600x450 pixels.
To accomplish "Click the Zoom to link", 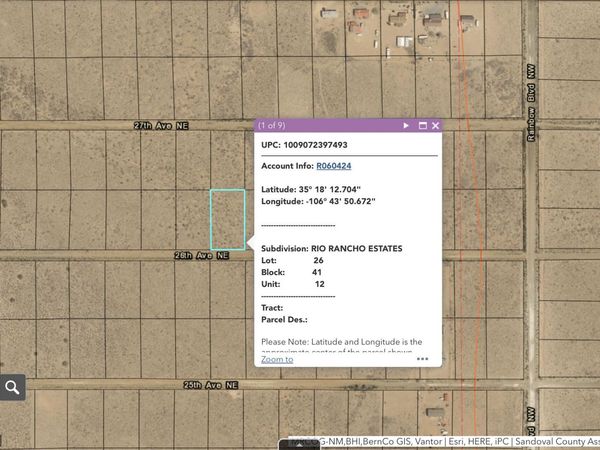I will pos(277,359).
